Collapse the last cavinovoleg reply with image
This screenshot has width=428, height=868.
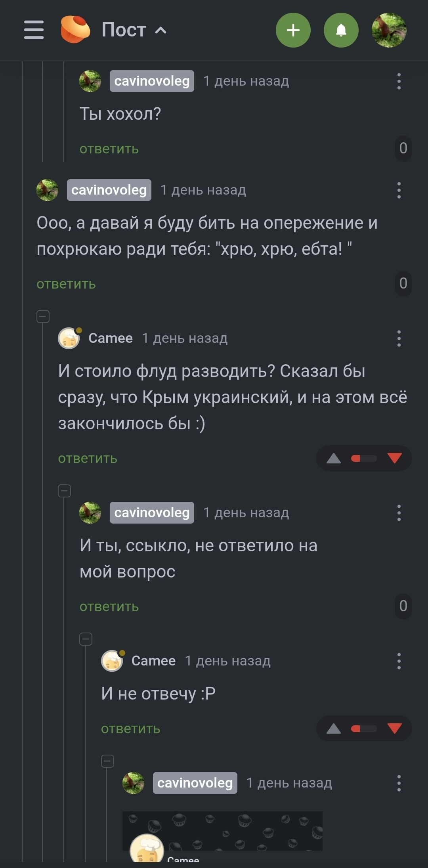(x=107, y=761)
